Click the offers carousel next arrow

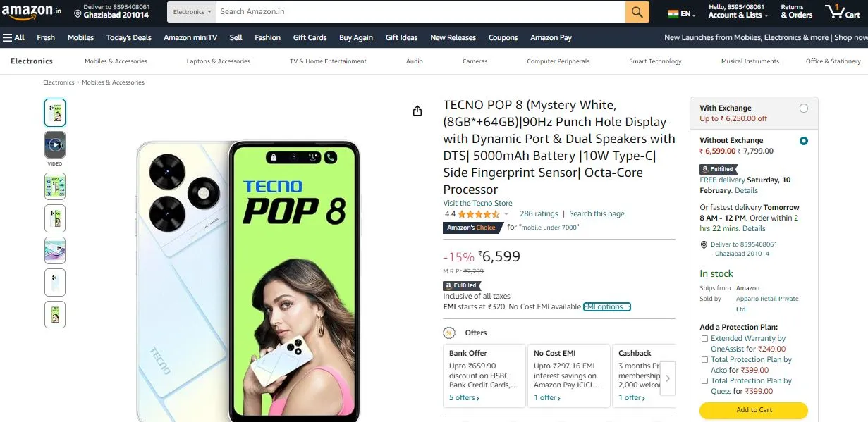[667, 378]
